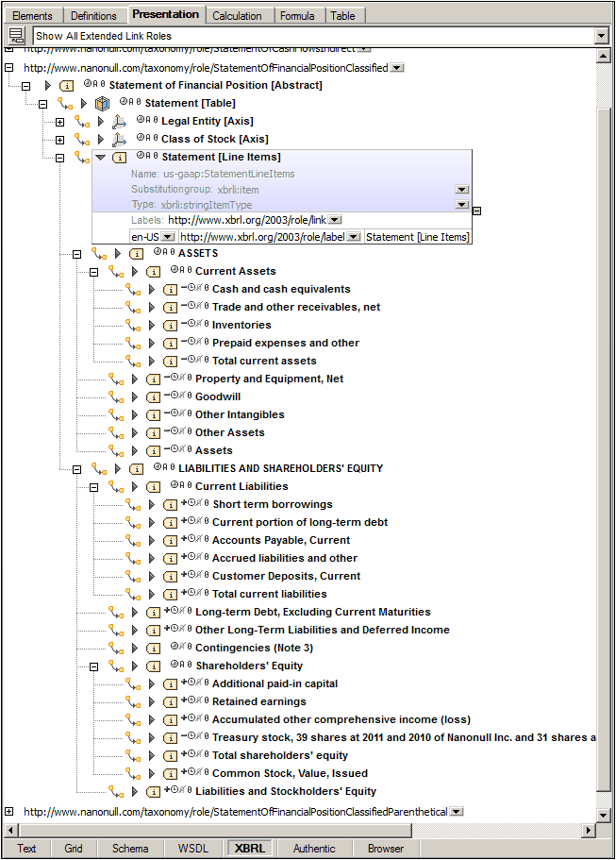Click the Class of Stock axis icon
The height and width of the screenshot is (860, 616).
(x=119, y=140)
